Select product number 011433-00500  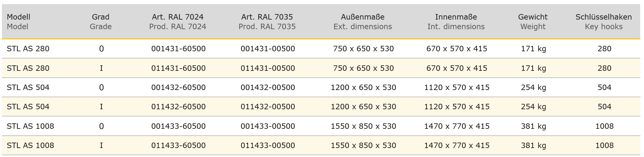click(268, 145)
